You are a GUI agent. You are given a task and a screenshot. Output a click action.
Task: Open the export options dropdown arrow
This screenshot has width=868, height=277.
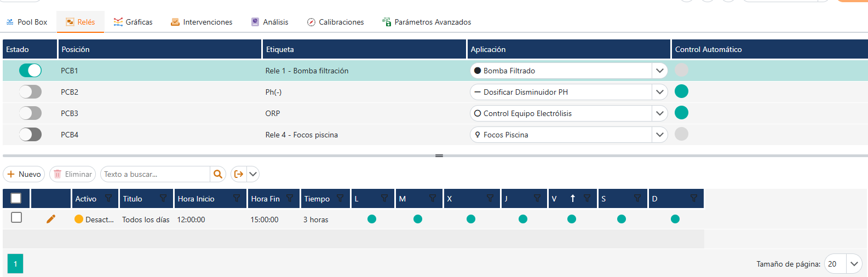click(253, 174)
